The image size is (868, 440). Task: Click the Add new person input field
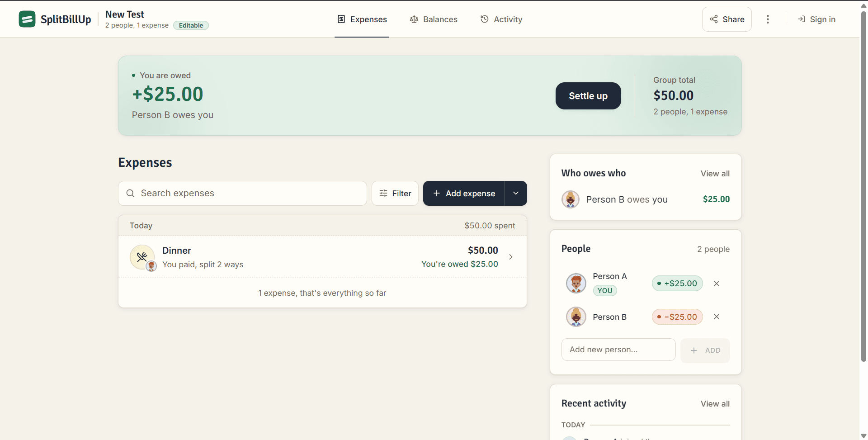pos(618,350)
